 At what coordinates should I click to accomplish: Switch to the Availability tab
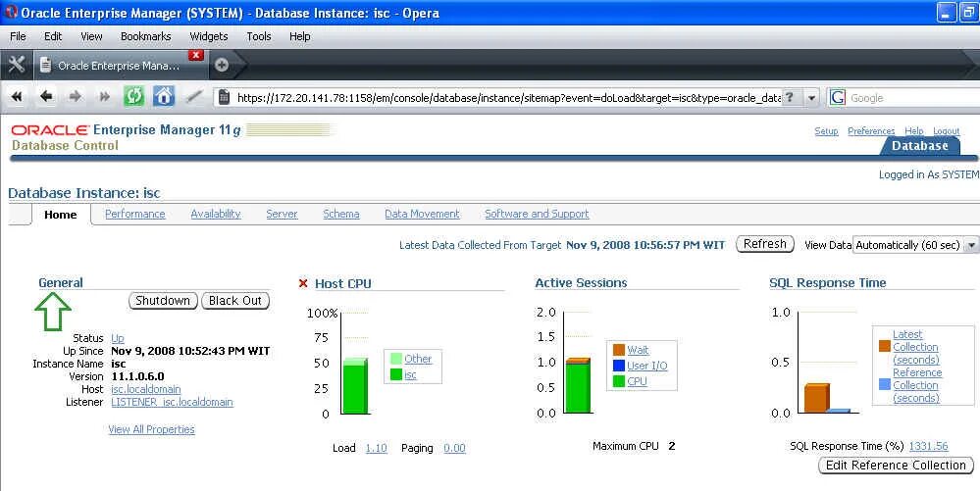click(216, 214)
